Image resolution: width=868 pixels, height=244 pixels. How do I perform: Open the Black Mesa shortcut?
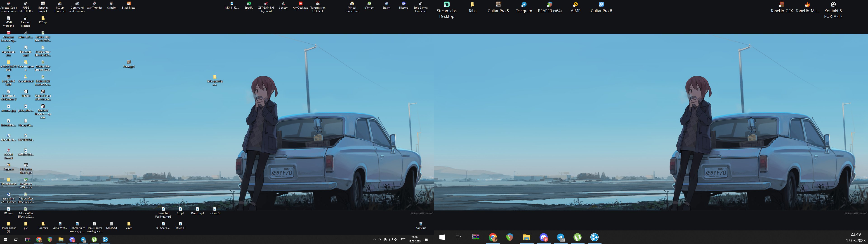129,5
